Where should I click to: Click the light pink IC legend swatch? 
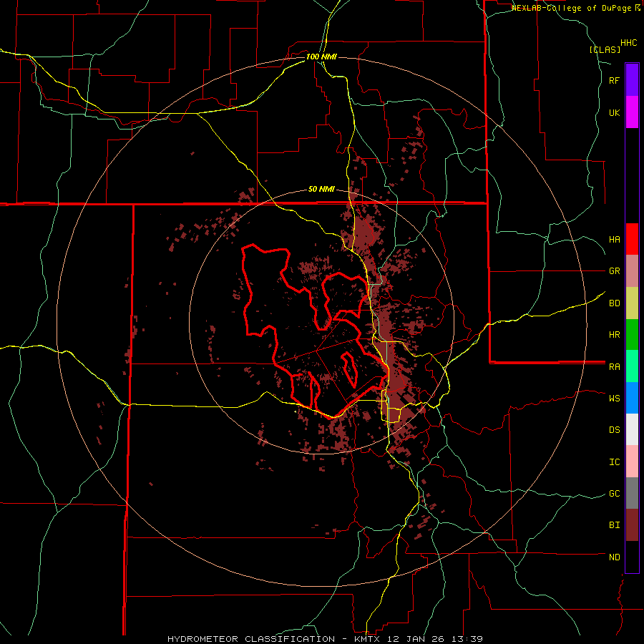pos(632,462)
